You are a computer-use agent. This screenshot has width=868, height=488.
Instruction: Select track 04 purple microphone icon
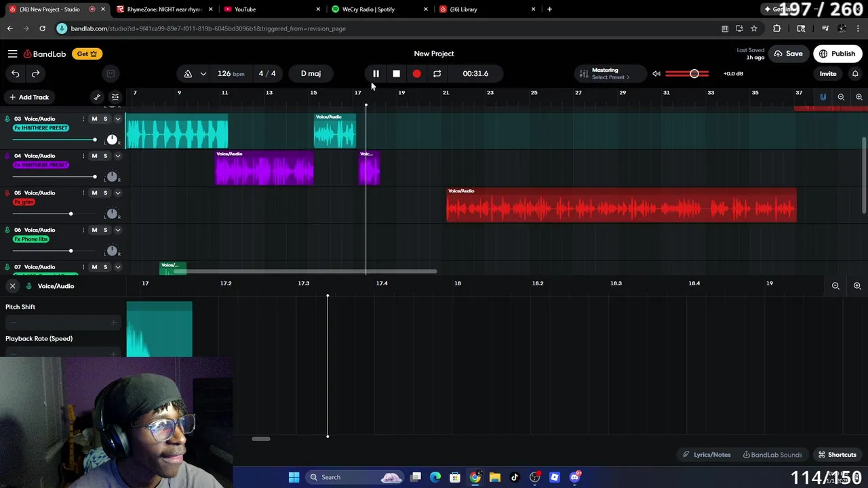coord(7,156)
